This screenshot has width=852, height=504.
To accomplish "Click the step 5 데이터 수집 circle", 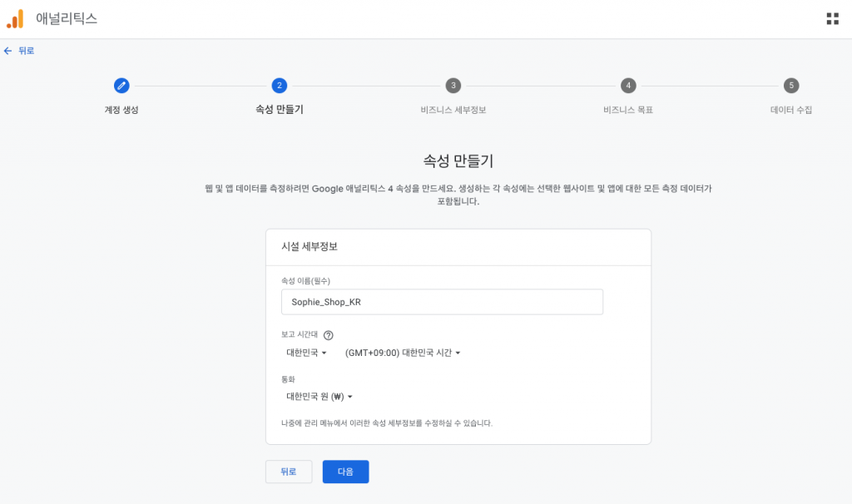I will coord(790,86).
